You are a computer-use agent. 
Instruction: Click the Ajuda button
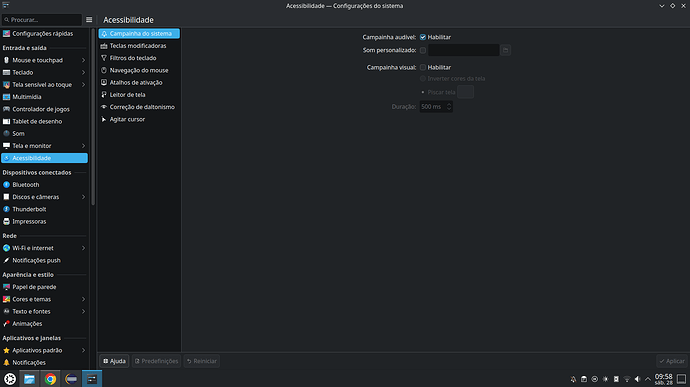(114, 361)
